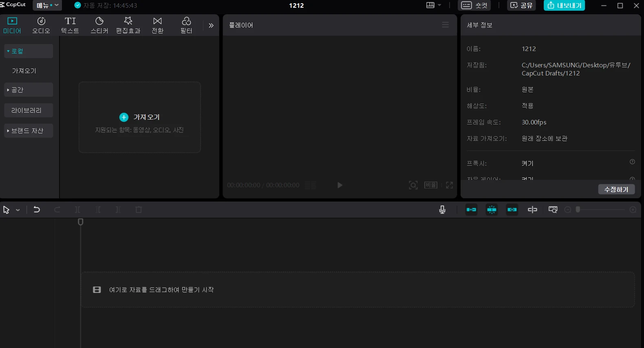The image size is (644, 348).
Task: Click the microphone record voiceover icon
Action: tap(442, 210)
